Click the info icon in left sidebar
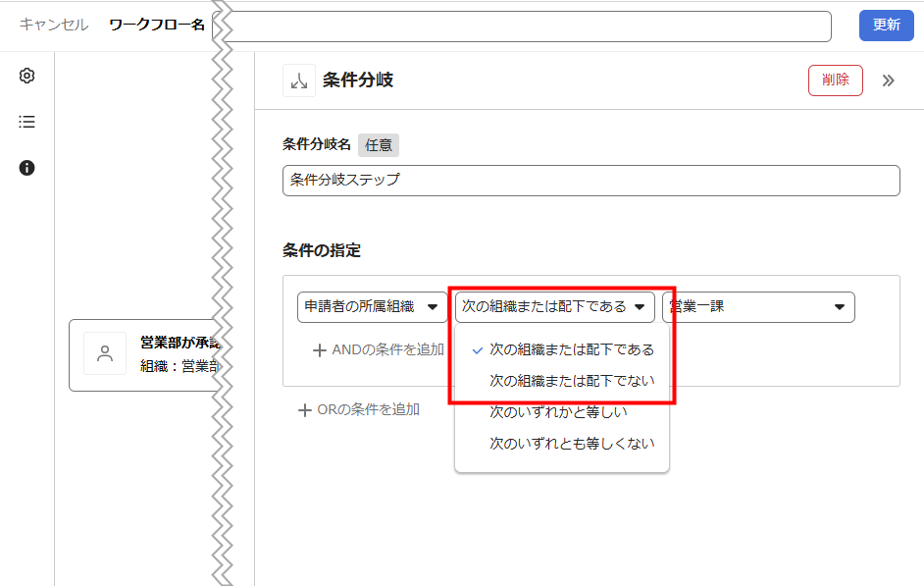 27,168
